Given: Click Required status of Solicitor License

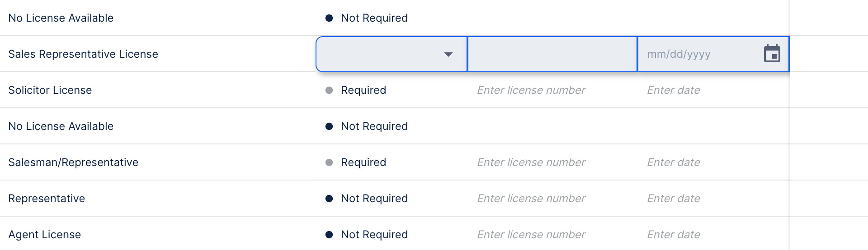Looking at the screenshot, I should click(x=363, y=90).
